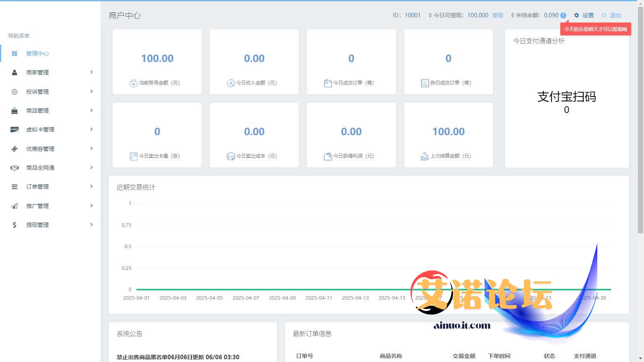Click the 优惠券管理 ticket icon
Image resolution: width=644 pixels, height=362 pixels.
tap(14, 149)
